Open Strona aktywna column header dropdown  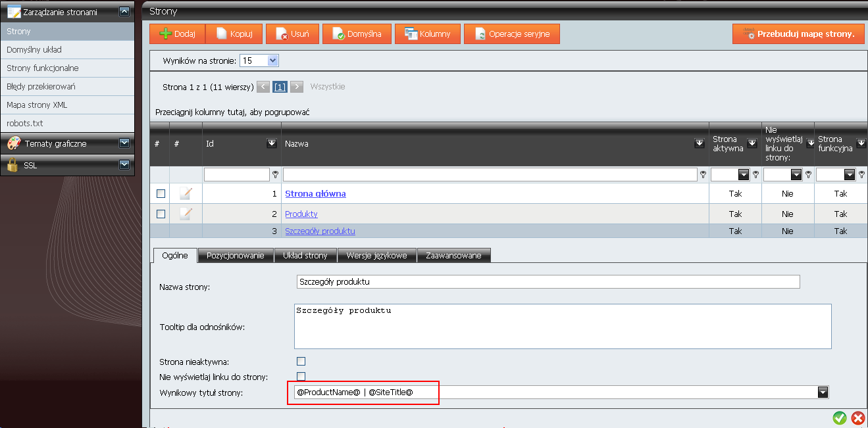[752, 143]
